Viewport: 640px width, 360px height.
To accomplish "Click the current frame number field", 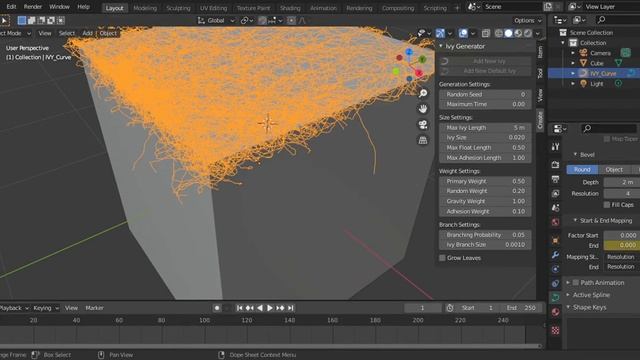I will [422, 308].
